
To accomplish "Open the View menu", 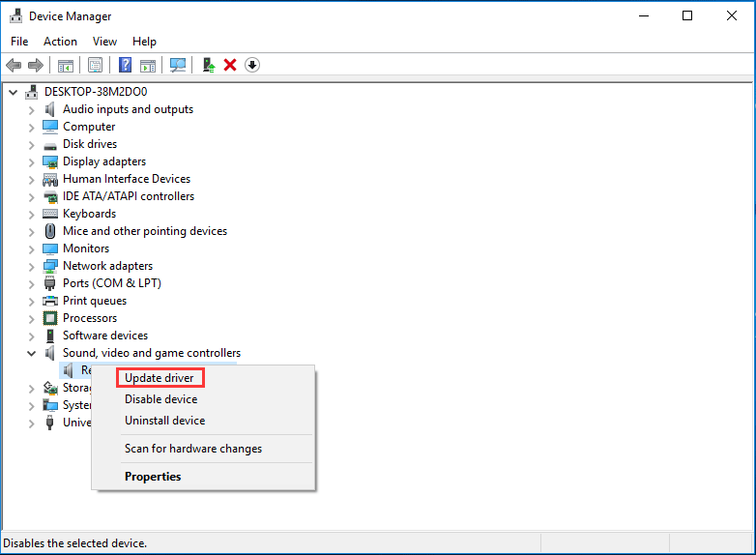I will coord(104,42).
